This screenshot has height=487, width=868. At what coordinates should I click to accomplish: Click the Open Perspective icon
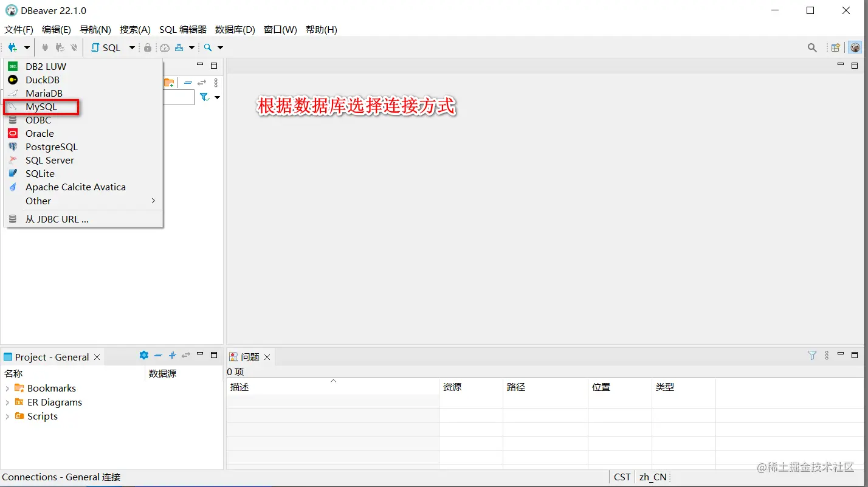[836, 47]
